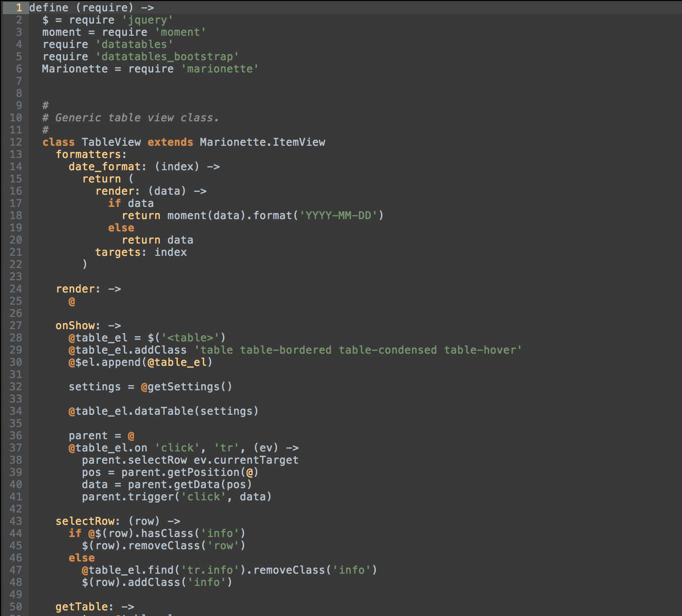Click line number 43 in the gutter
Image resolution: width=682 pixels, height=616 pixels.
pos(16,521)
